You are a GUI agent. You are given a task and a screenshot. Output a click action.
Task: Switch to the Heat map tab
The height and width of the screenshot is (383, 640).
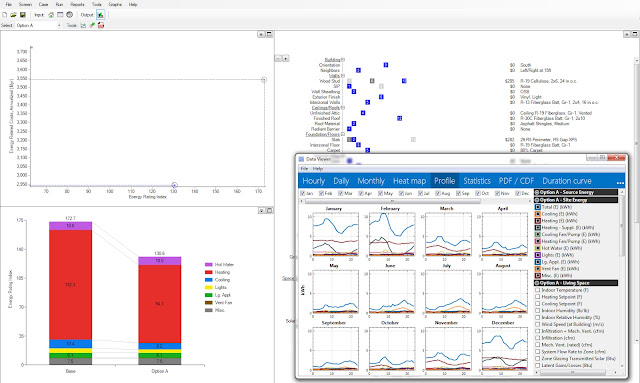pos(409,181)
